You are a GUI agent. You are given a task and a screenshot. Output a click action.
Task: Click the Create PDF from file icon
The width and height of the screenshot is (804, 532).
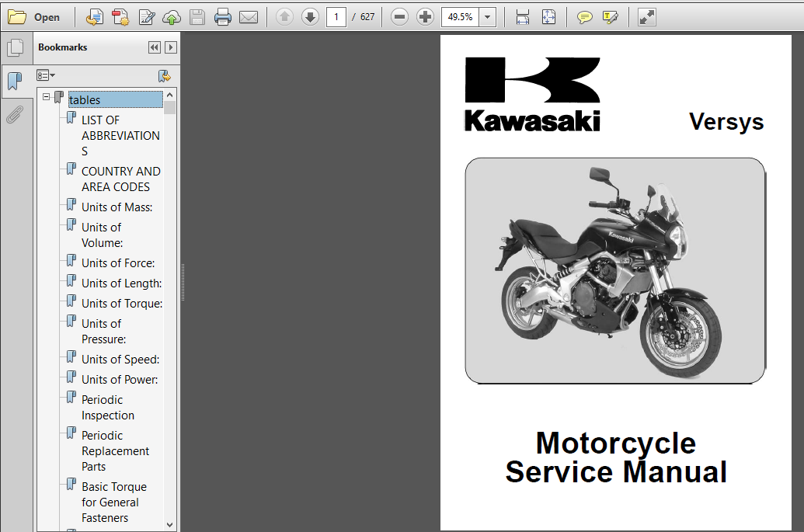[x=94, y=17]
